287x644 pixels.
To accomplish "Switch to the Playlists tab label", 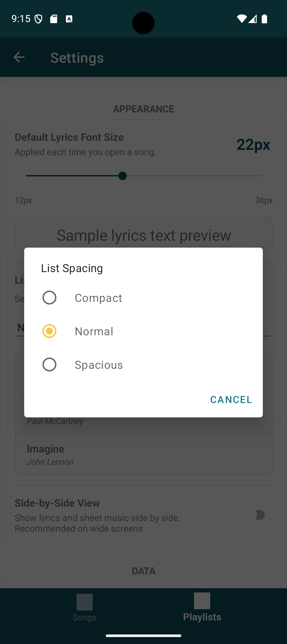I will (202, 617).
